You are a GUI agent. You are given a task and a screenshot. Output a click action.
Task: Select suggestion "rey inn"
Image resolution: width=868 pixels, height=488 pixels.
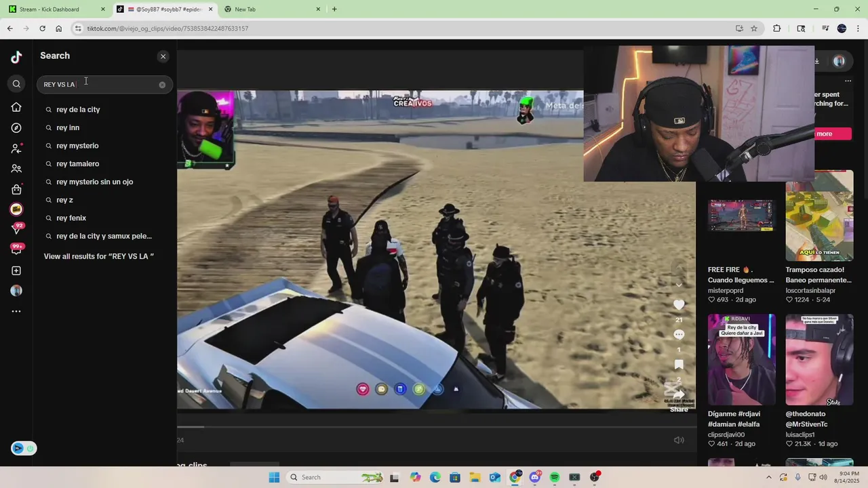click(68, 127)
